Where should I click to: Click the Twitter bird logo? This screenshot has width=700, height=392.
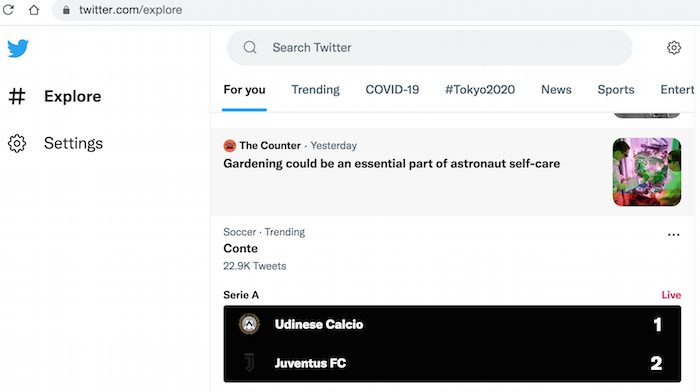click(x=18, y=48)
